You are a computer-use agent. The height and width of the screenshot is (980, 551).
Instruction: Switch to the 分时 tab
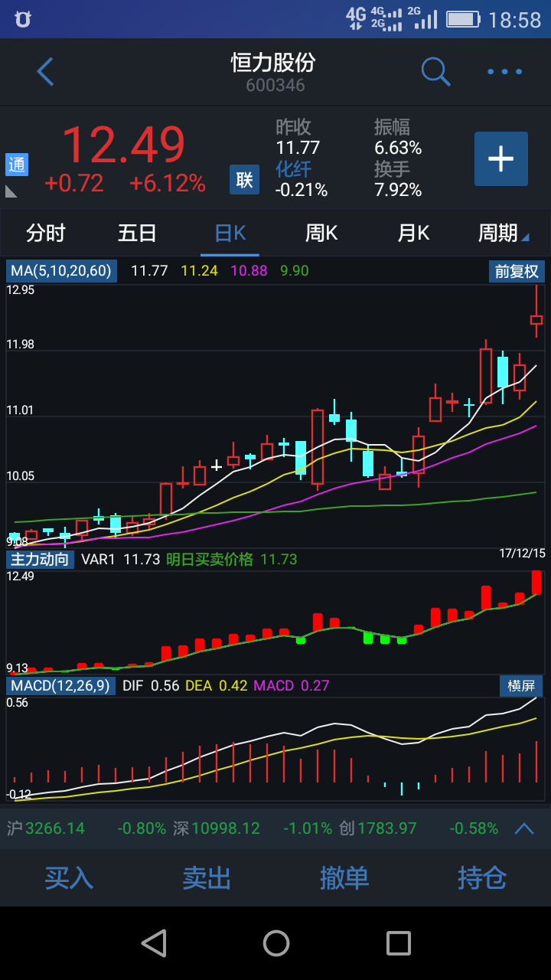46,233
